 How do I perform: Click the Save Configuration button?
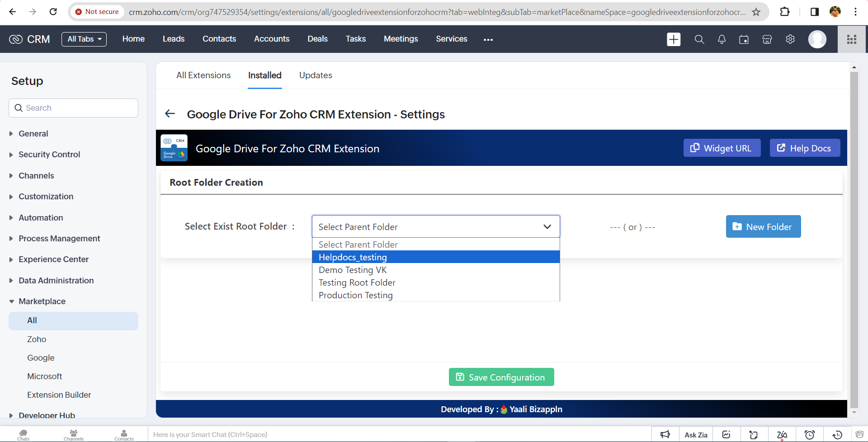(x=501, y=377)
